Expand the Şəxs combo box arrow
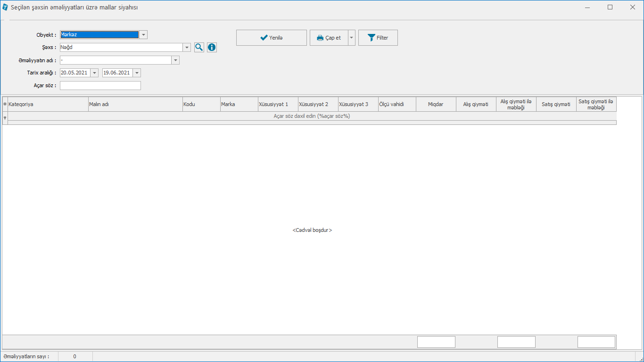This screenshot has width=644, height=362. [187, 47]
